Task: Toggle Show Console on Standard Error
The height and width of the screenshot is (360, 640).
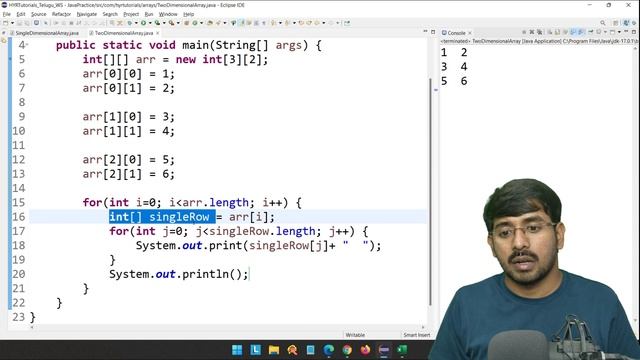Action: (581, 32)
